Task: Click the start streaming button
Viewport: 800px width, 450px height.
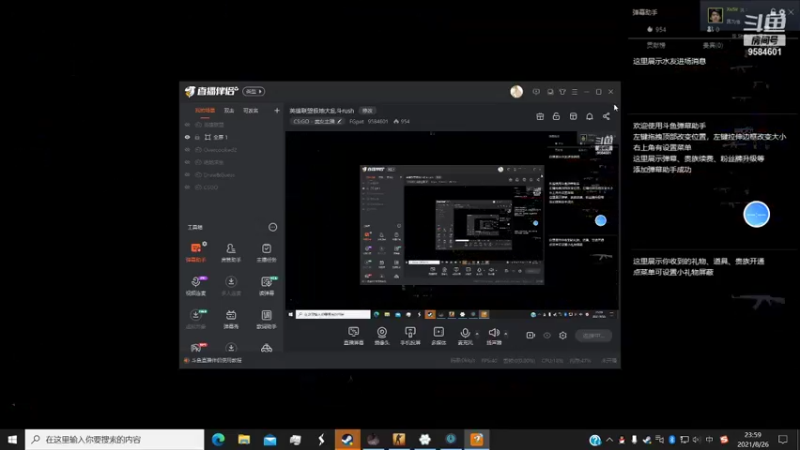Action: click(x=594, y=336)
